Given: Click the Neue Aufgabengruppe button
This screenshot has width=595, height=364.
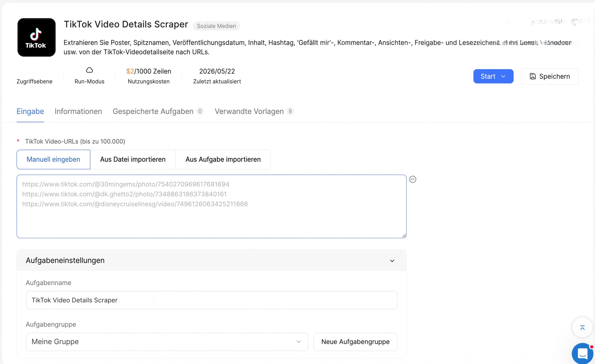Looking at the screenshot, I should pos(355,341).
